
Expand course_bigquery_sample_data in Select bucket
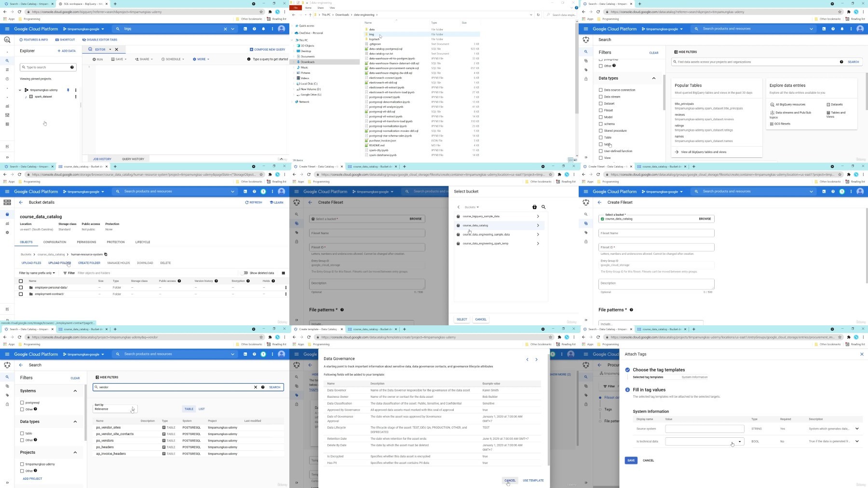coord(538,216)
